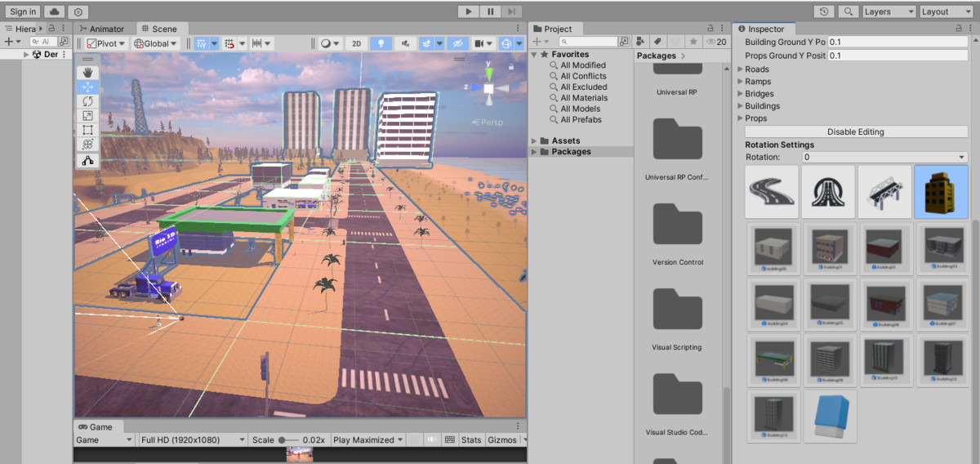Click the Play button
Image resolution: width=980 pixels, height=464 pixels.
468,11
